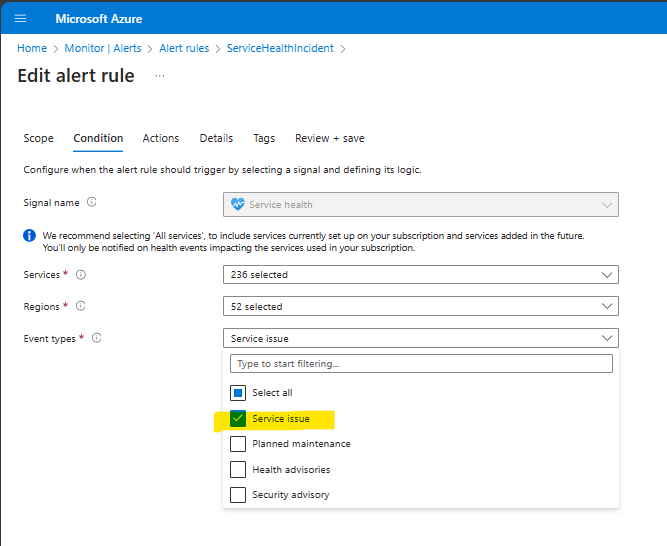Open the Tags tab
667x546 pixels.
pos(264,138)
